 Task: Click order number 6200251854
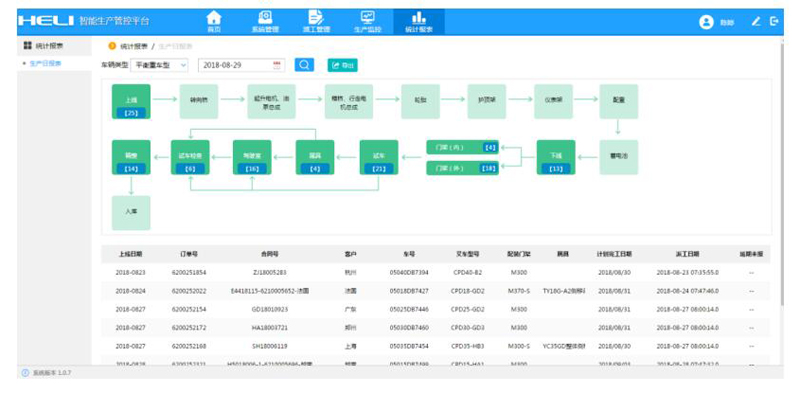point(189,273)
